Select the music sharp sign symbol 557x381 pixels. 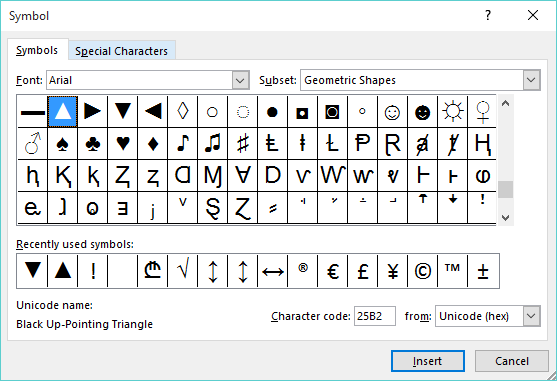pyautogui.click(x=243, y=144)
